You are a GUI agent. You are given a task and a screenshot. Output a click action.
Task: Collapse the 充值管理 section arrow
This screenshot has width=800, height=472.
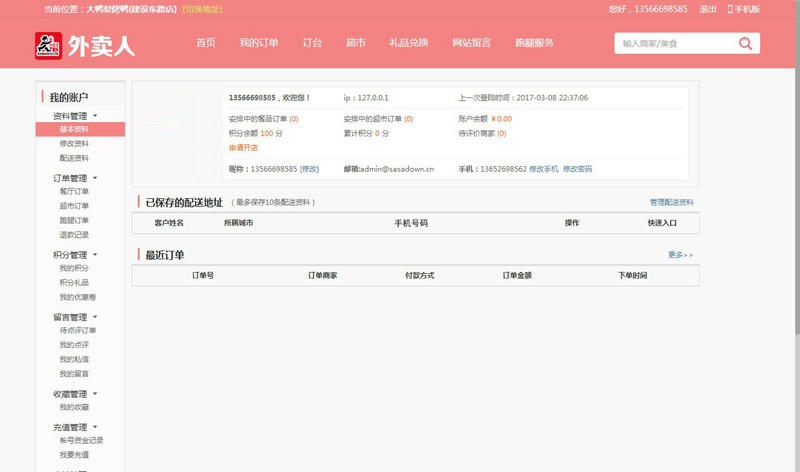tap(95, 427)
